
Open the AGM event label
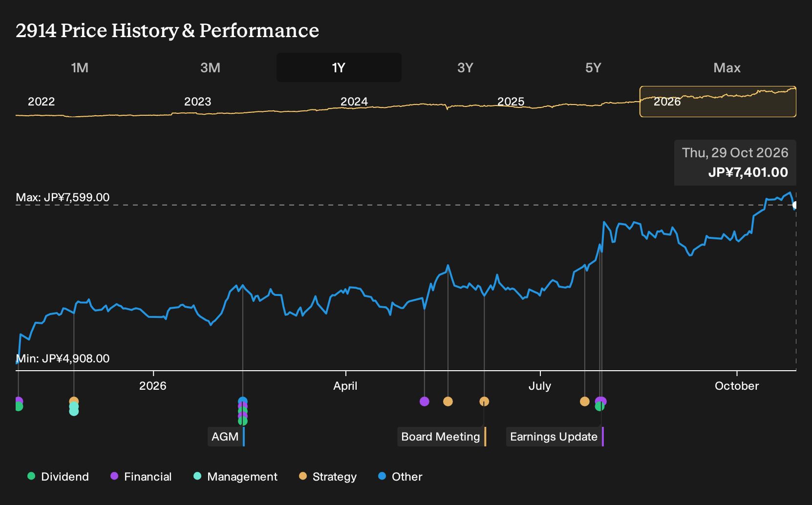click(226, 437)
